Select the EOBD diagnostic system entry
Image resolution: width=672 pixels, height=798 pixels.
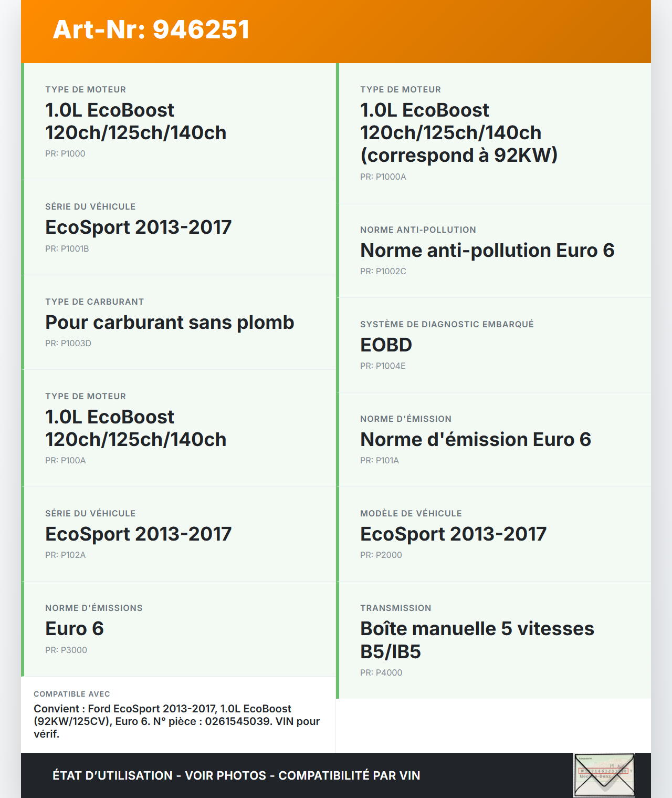[493, 345]
